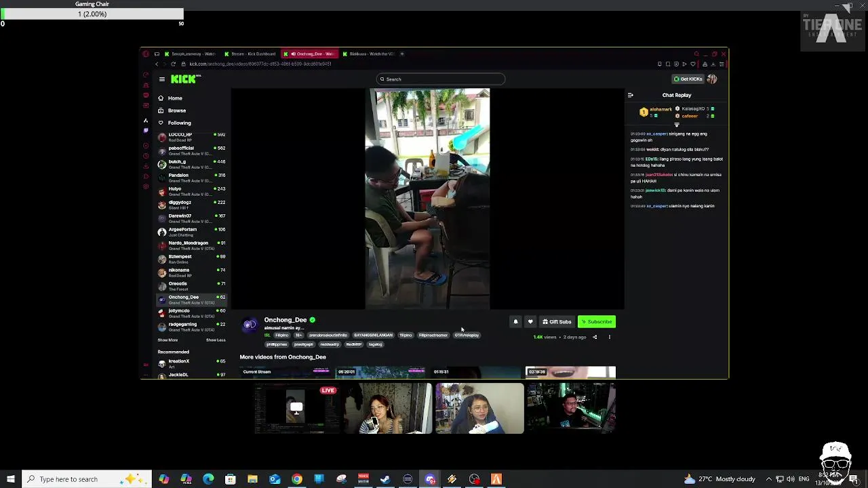Click the green Subscribe button
868x488 pixels.
(597, 322)
